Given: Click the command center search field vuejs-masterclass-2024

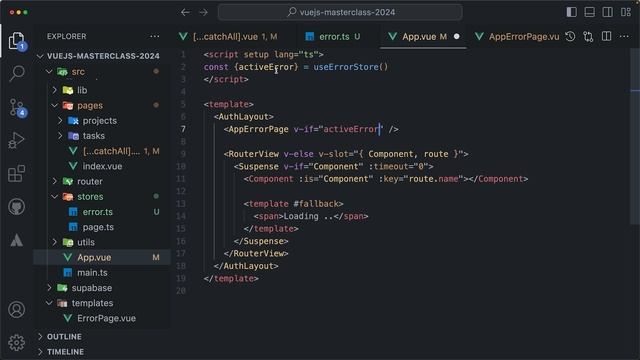Looking at the screenshot, I should click(340, 12).
